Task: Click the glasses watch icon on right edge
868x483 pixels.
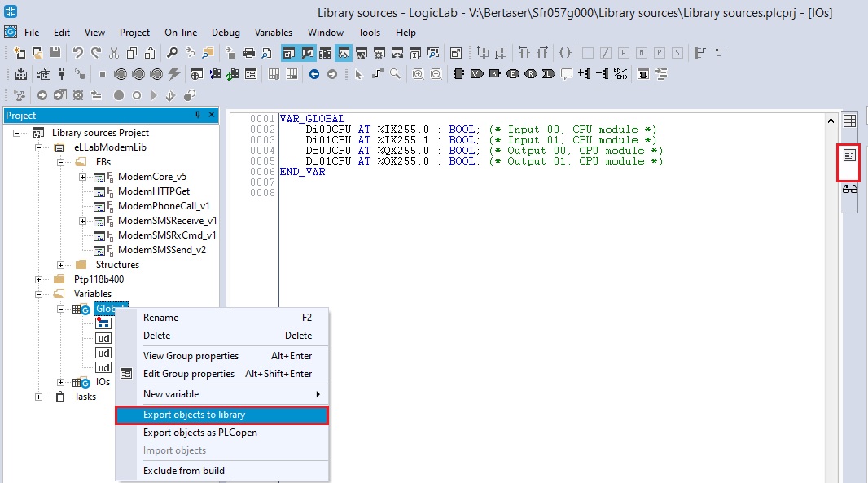Action: [x=850, y=190]
